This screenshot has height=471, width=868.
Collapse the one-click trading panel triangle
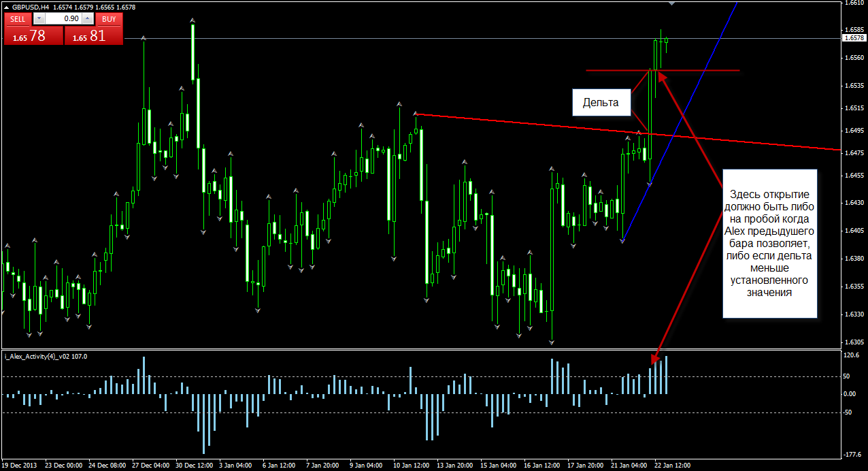pos(7,7)
